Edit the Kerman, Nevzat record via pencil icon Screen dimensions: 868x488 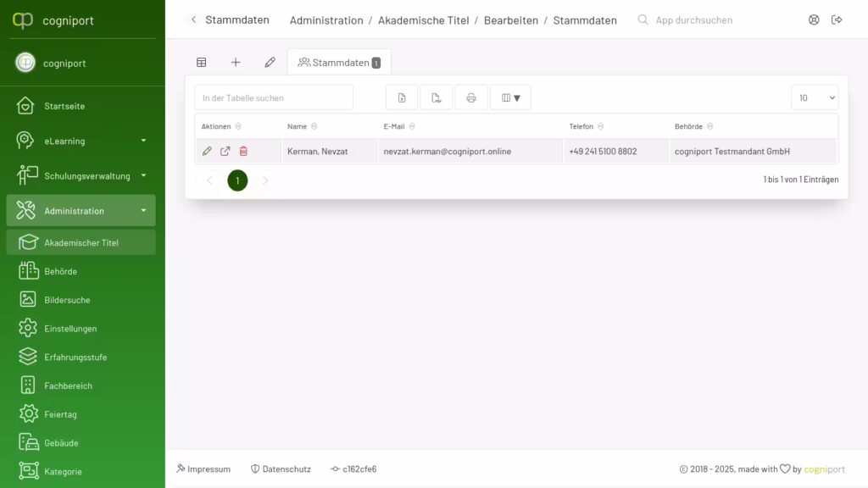(206, 150)
